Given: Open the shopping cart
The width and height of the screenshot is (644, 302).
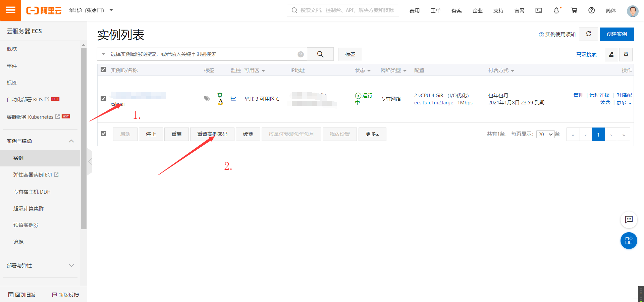Looking at the screenshot, I should click(x=574, y=10).
